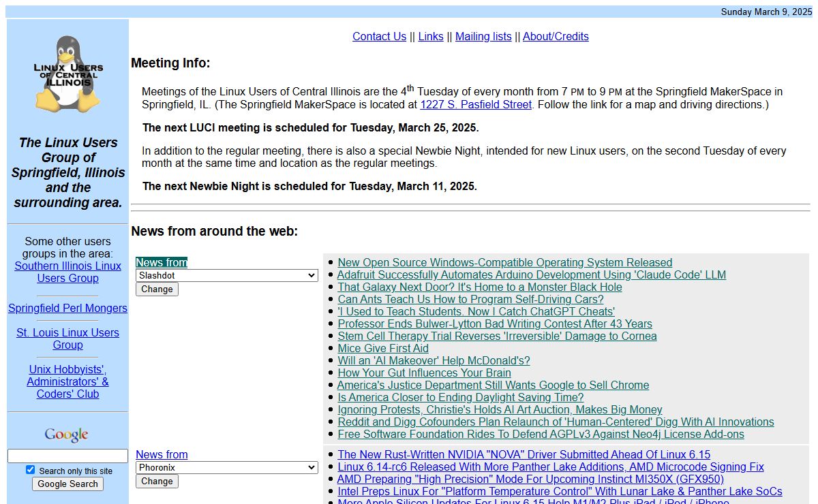Go to the Links page
The height and width of the screenshot is (504, 818).
click(431, 37)
